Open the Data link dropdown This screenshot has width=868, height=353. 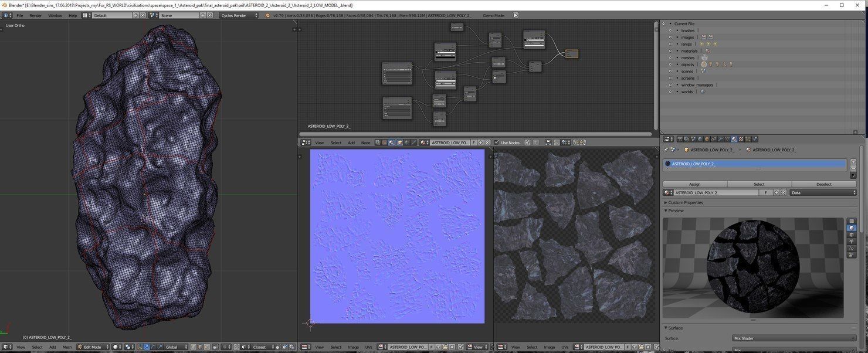823,192
